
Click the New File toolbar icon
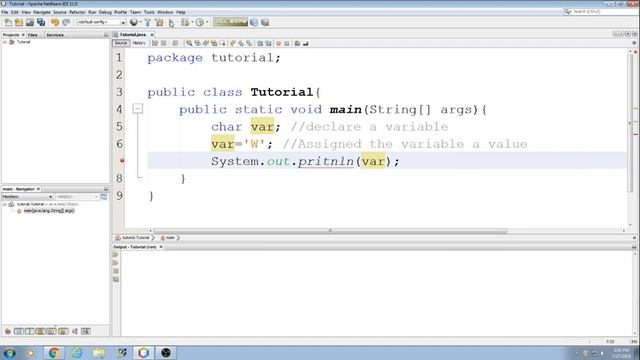pos(8,22)
